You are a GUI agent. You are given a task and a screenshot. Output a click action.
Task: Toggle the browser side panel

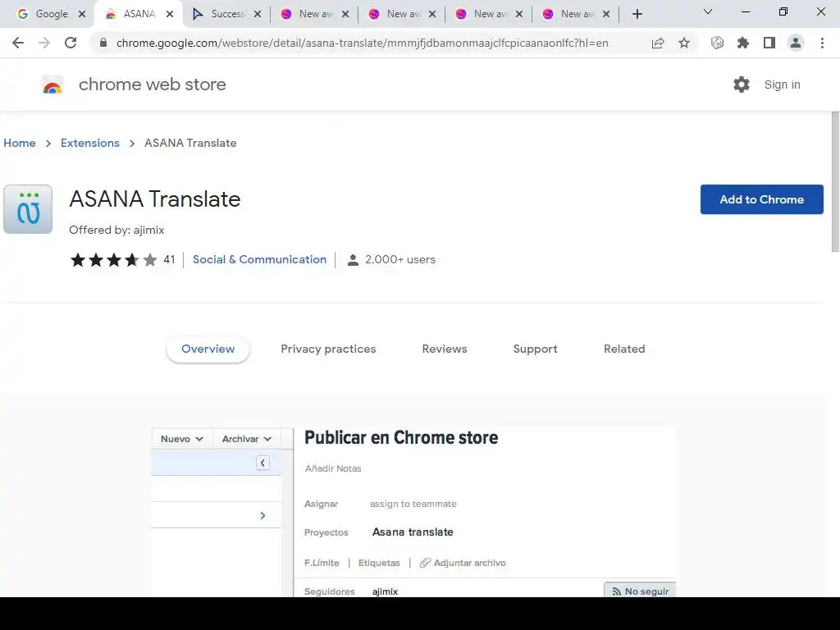[769, 43]
